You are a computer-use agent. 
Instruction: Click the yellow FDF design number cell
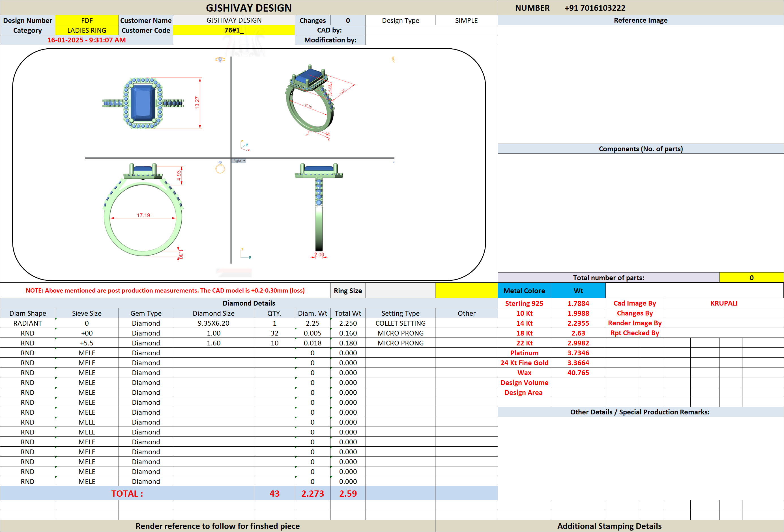(87, 20)
